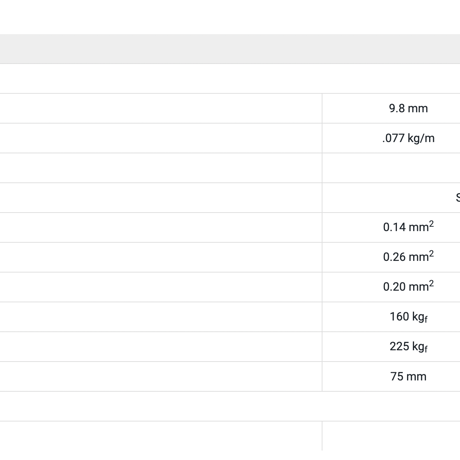This screenshot has width=460, height=460.
Task: Click the full-width blank row below 75 mm
Action: tap(230, 406)
